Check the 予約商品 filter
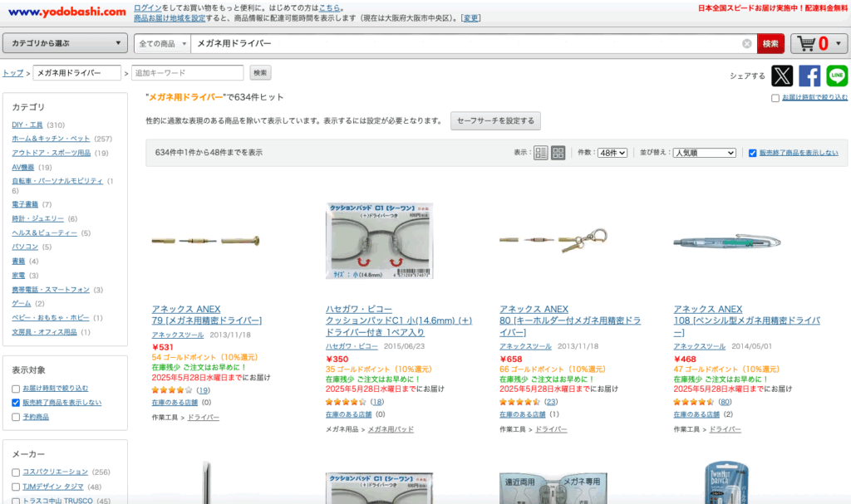The width and height of the screenshot is (851, 504). [x=16, y=417]
